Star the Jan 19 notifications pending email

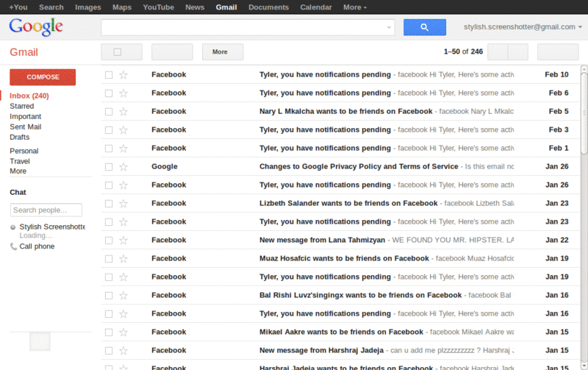pyautogui.click(x=123, y=277)
